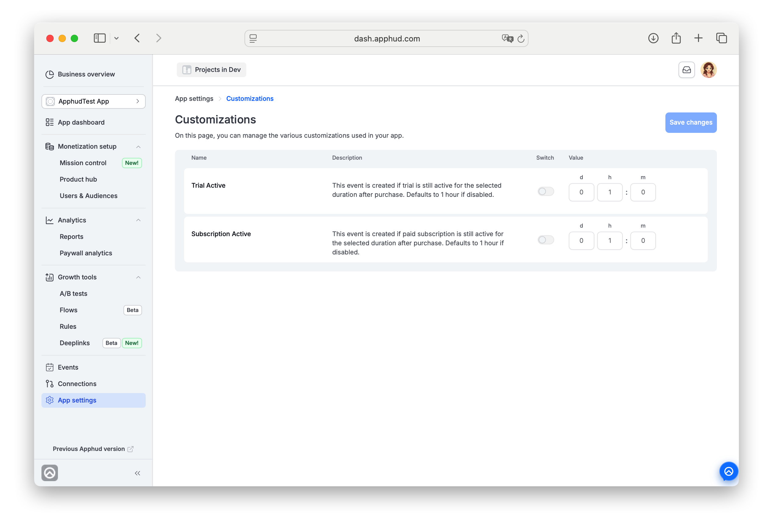Open A/B tests
Viewport: 773px width, 532px height.
pyautogui.click(x=73, y=293)
